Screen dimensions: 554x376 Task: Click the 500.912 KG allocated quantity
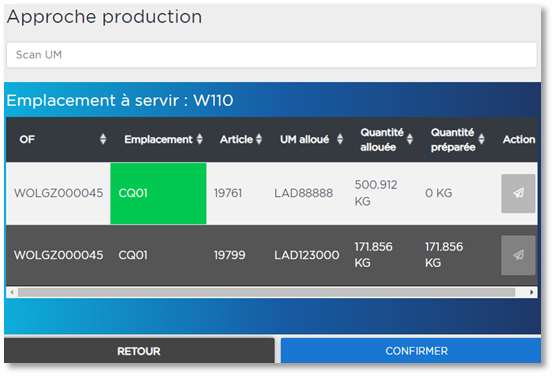tap(376, 193)
